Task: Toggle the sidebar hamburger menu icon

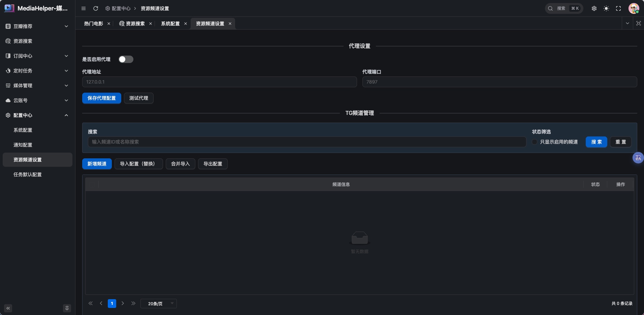Action: 84,8
